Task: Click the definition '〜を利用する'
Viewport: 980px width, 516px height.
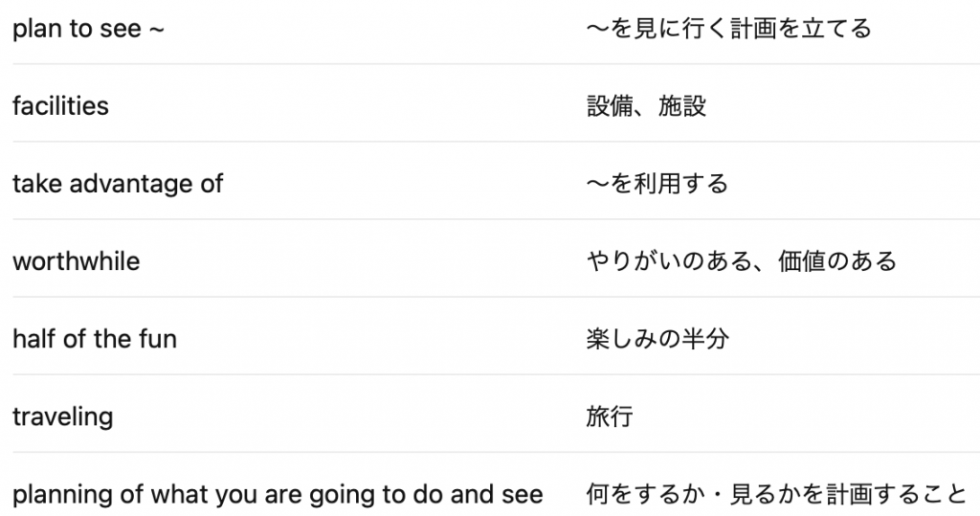Action: (x=657, y=184)
